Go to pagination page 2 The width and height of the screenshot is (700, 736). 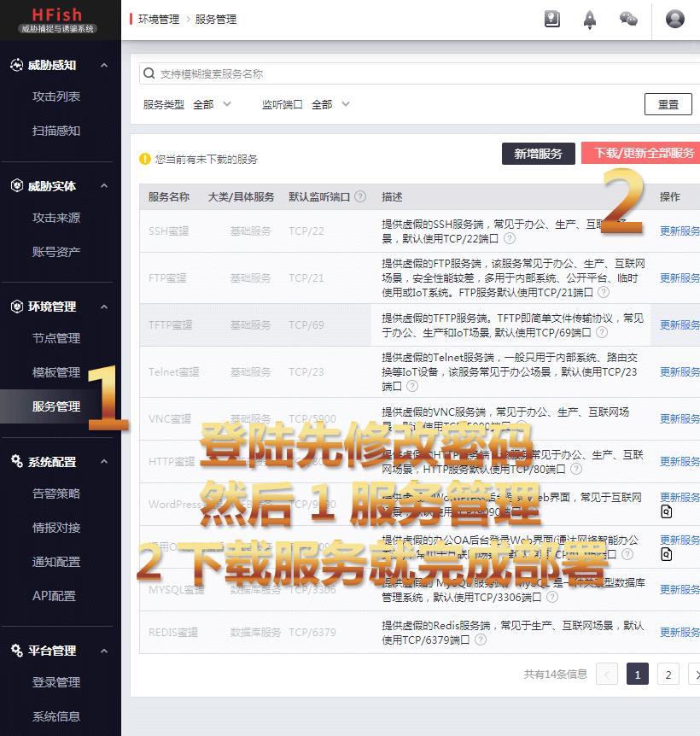[x=668, y=675]
